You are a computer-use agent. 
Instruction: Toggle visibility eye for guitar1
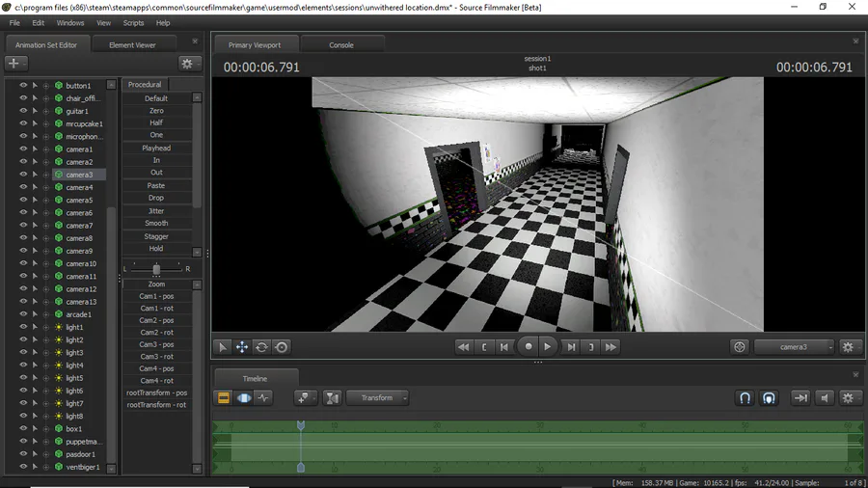[x=23, y=111]
